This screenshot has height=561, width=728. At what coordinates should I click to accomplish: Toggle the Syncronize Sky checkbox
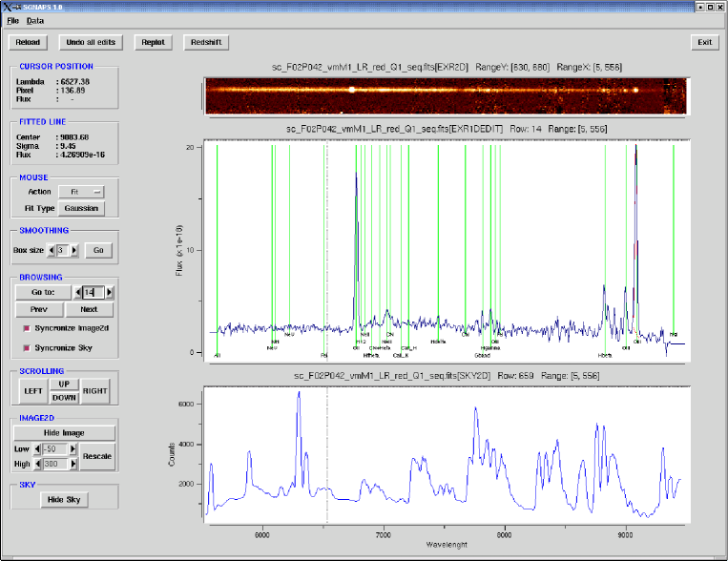[x=27, y=347]
